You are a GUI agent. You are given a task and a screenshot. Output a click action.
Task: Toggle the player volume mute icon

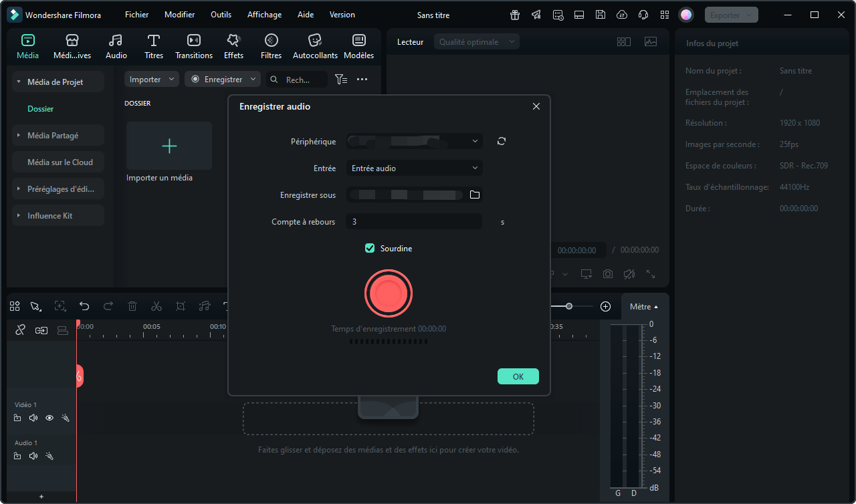point(629,274)
